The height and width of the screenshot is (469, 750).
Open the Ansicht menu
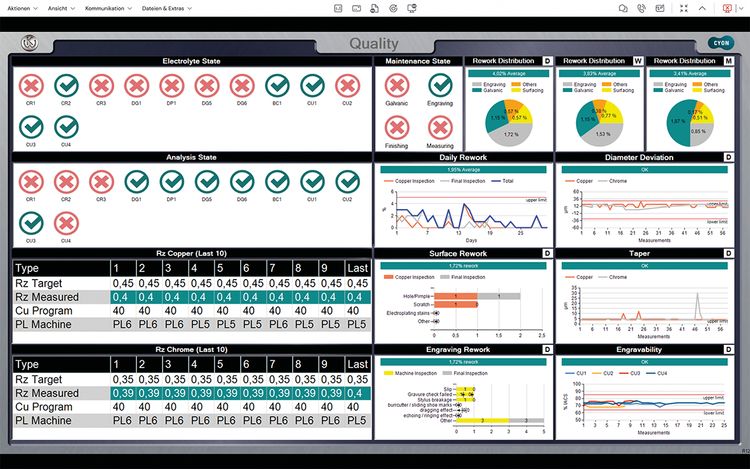pyautogui.click(x=61, y=8)
